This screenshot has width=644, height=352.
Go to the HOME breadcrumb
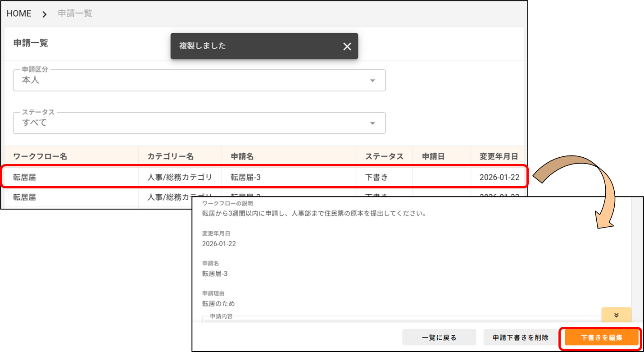pos(19,14)
